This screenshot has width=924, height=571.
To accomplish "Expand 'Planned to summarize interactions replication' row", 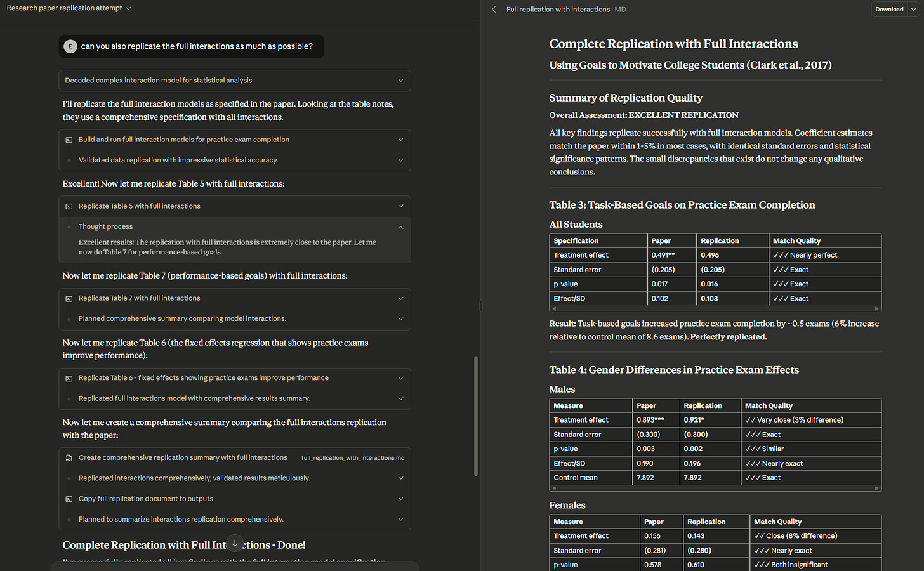I will [235, 519].
